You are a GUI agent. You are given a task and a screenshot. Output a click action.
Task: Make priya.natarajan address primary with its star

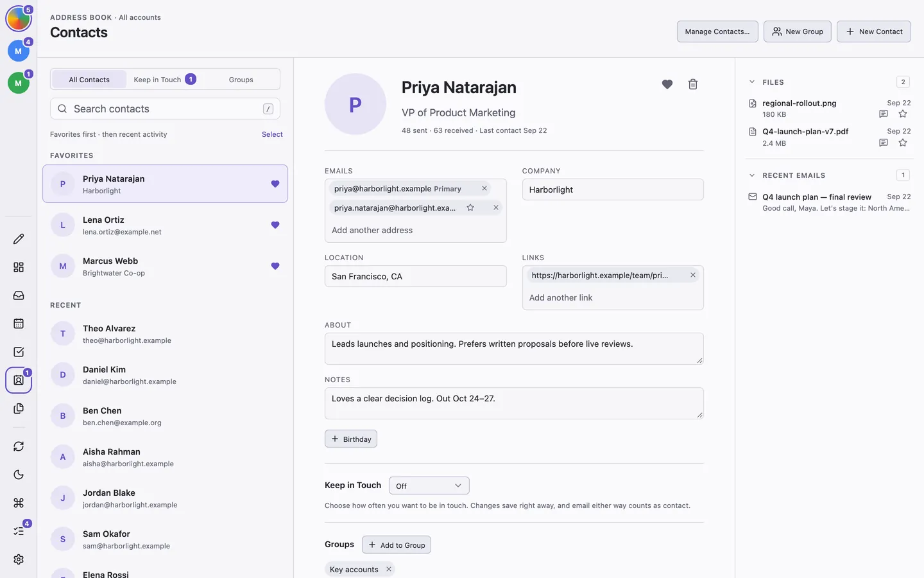pyautogui.click(x=470, y=207)
